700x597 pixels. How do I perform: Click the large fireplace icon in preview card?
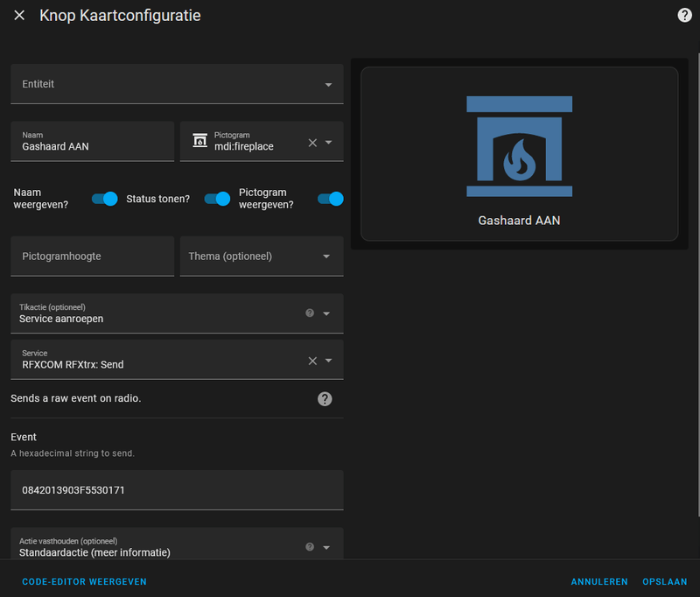click(x=519, y=146)
